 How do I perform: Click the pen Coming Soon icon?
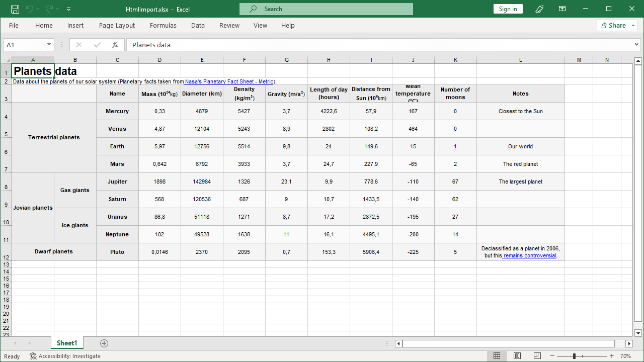539,9
